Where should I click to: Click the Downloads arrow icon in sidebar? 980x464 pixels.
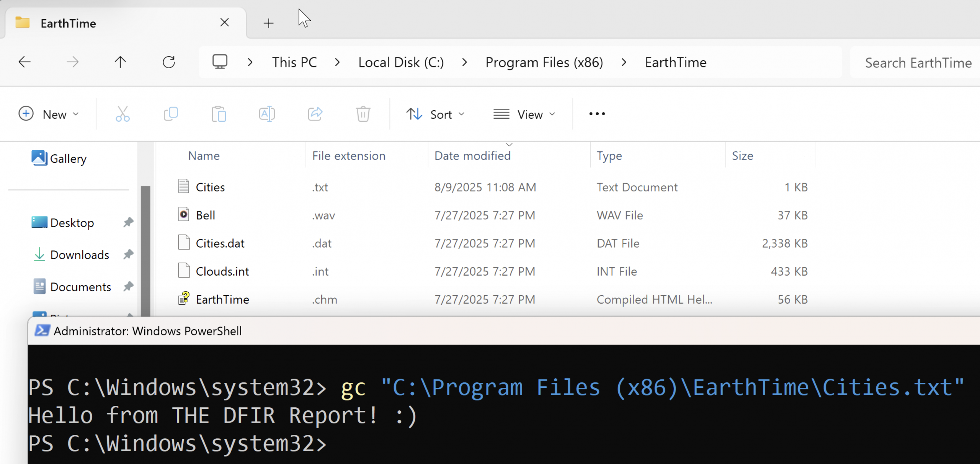coord(39,254)
